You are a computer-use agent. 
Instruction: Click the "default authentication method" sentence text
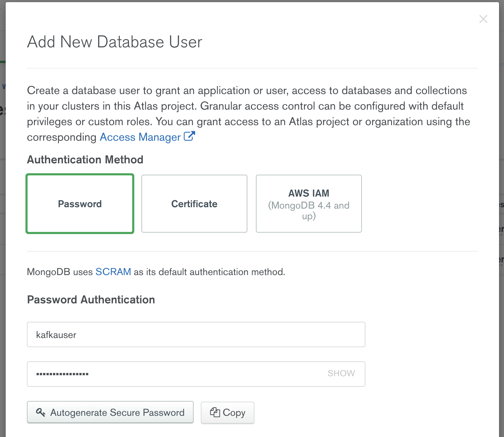coord(209,272)
